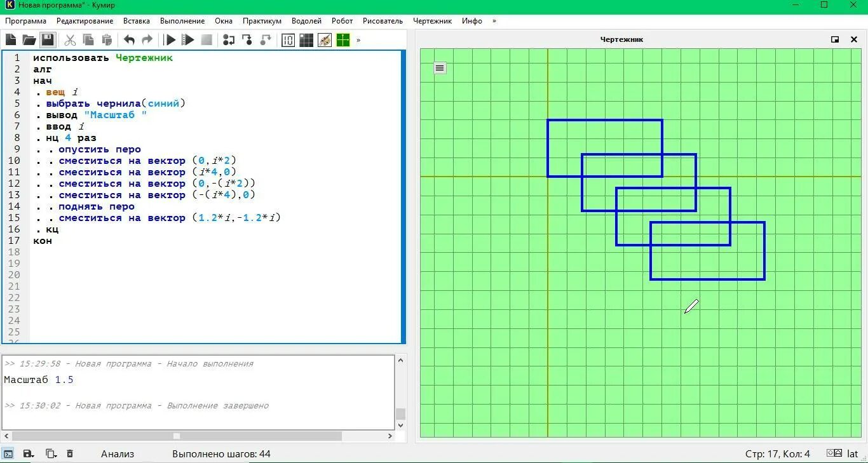Viewport: 868px width, 463px height.
Task: Expand hidden menu items chevron
Action: click(494, 21)
